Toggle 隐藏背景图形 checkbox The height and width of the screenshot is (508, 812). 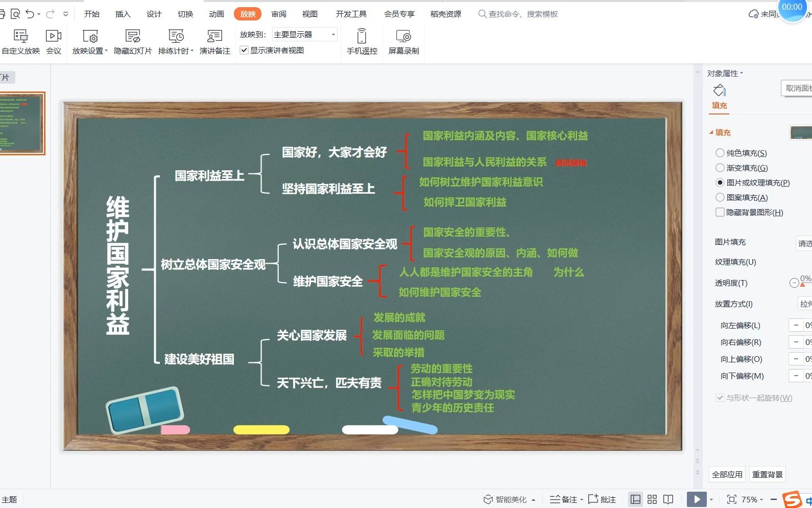[720, 212]
